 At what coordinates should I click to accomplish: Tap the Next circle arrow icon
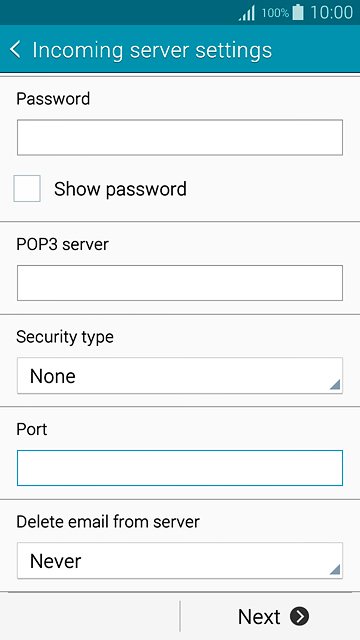(300, 616)
